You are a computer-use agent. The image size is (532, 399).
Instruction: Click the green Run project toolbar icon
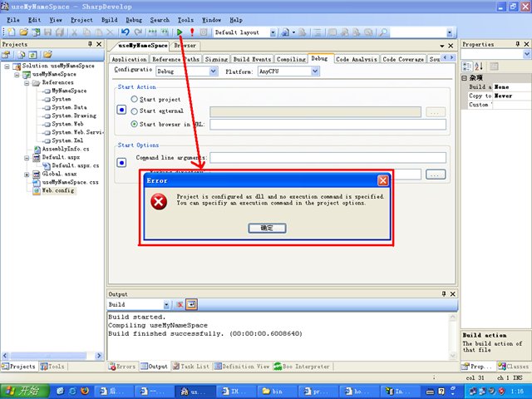point(180,32)
